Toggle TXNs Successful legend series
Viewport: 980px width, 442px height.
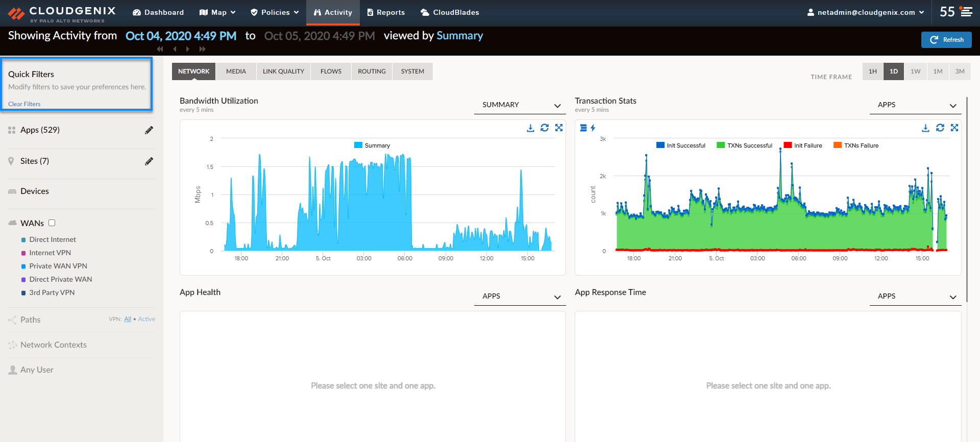pyautogui.click(x=744, y=145)
